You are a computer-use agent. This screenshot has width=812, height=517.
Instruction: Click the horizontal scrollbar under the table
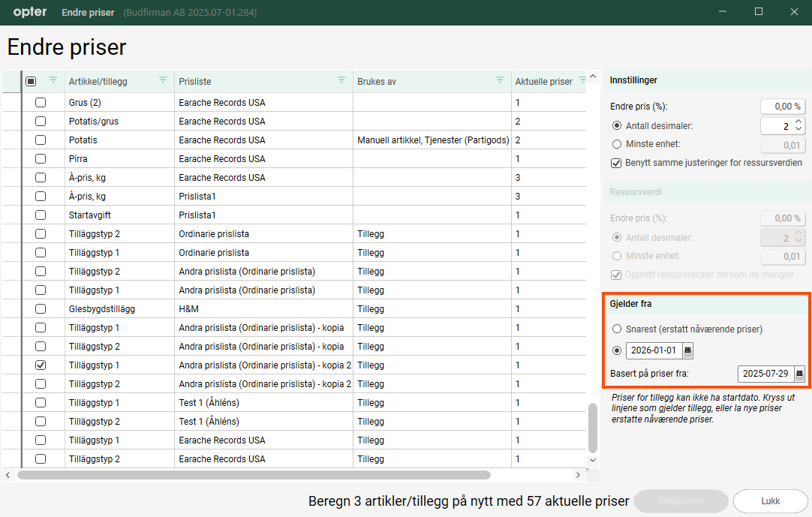254,475
